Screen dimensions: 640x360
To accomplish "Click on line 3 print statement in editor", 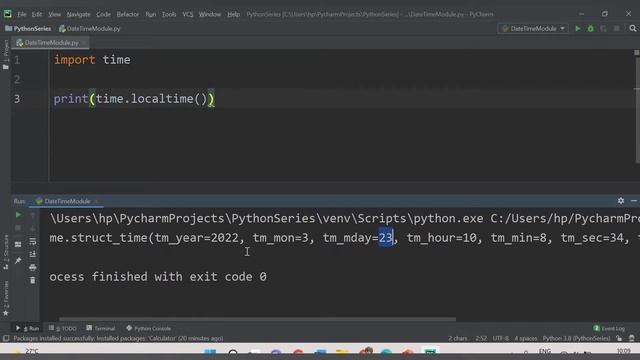I will tap(134, 99).
